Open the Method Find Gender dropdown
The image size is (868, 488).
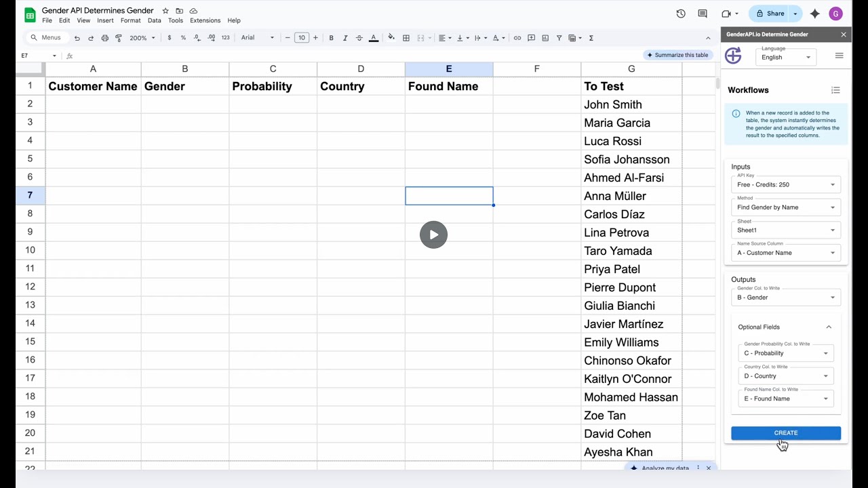(786, 207)
